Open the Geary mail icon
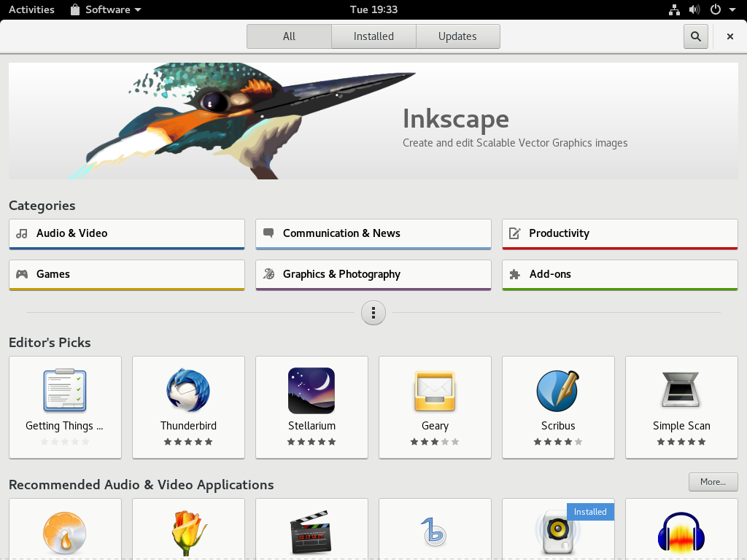The height and width of the screenshot is (560, 747). [435, 391]
